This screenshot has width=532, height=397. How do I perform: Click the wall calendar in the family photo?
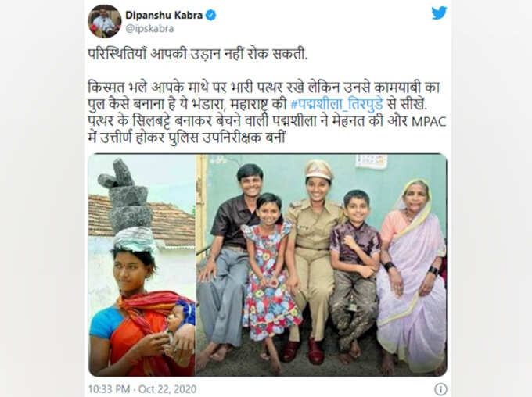tap(371, 161)
